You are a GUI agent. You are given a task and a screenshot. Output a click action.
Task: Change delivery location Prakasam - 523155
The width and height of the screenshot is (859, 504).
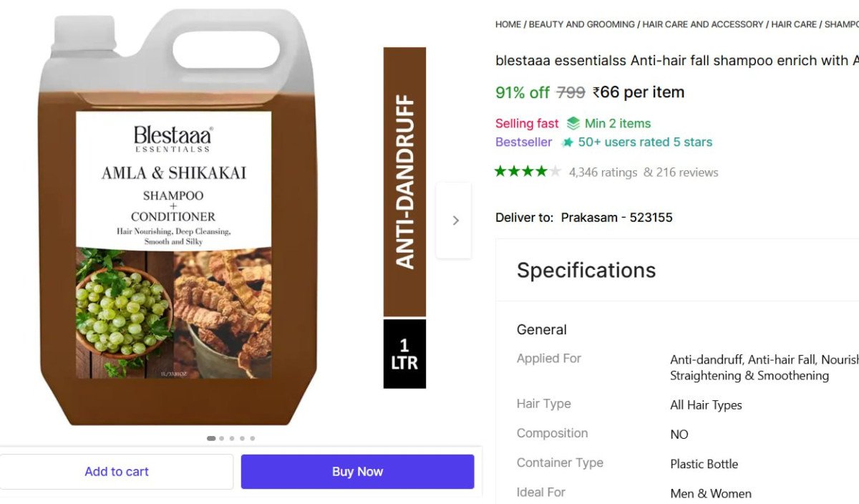[616, 218]
